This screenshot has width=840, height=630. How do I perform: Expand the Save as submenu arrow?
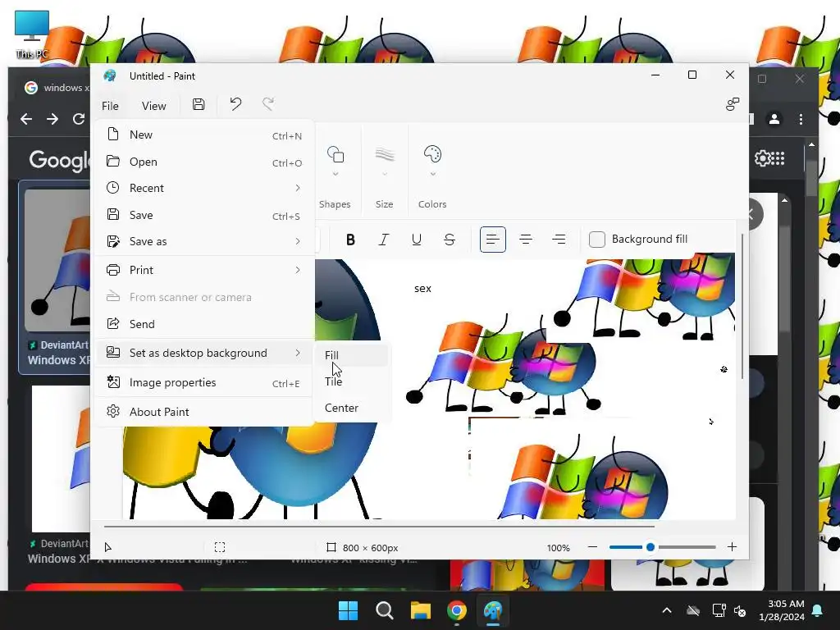(x=298, y=242)
